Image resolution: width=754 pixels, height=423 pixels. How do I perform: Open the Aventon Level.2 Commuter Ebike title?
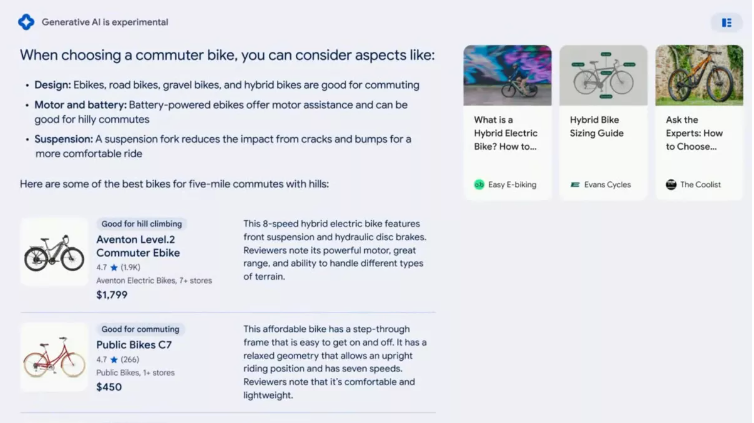tap(139, 246)
